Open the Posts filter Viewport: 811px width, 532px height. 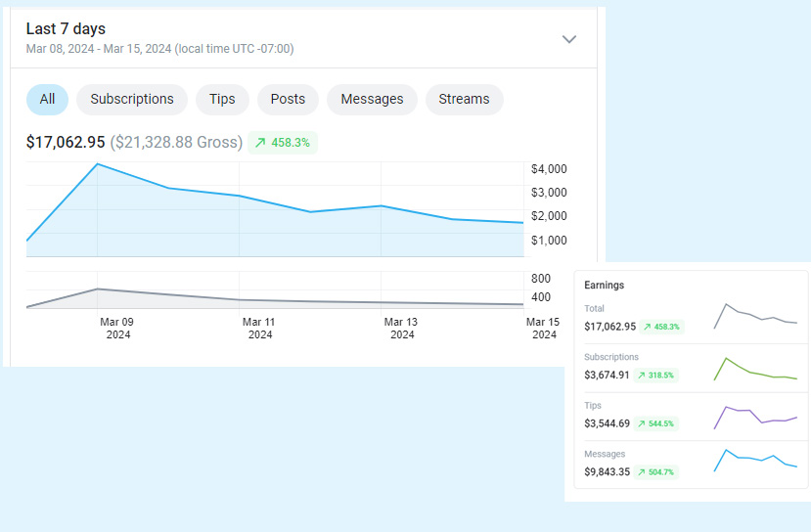click(x=288, y=99)
